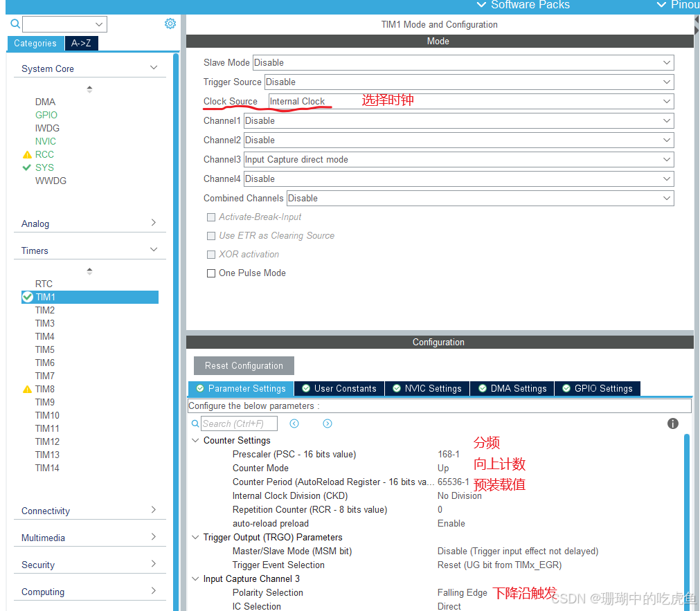Expand the Multimedia category
700x611 pixels.
(x=154, y=536)
